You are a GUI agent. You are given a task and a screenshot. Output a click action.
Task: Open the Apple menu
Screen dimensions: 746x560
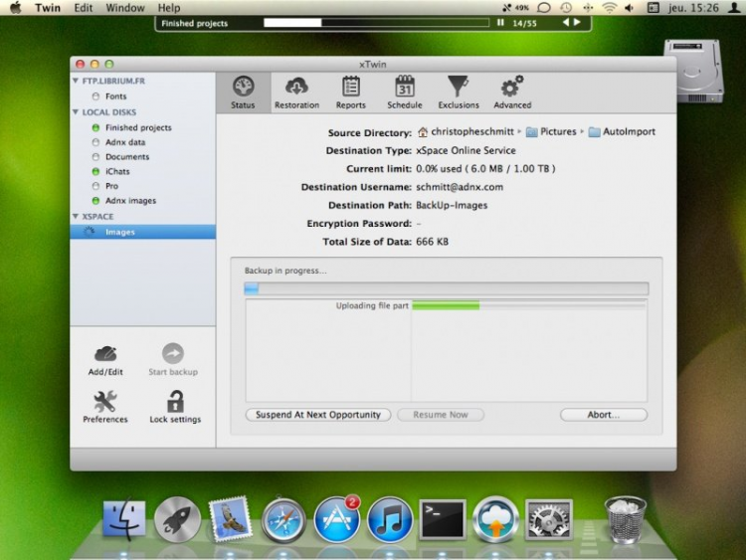point(16,8)
